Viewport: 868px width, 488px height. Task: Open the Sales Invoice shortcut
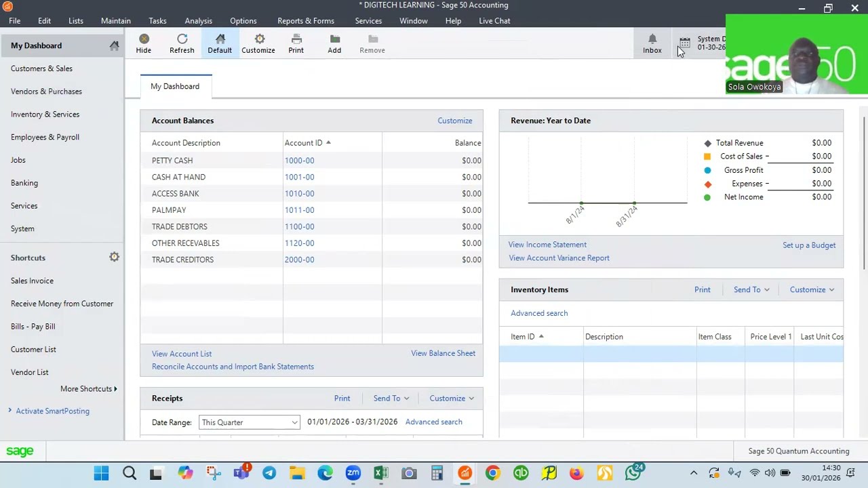point(32,281)
